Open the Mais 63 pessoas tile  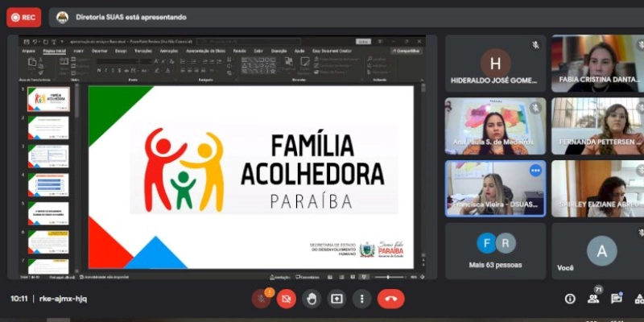(495, 251)
